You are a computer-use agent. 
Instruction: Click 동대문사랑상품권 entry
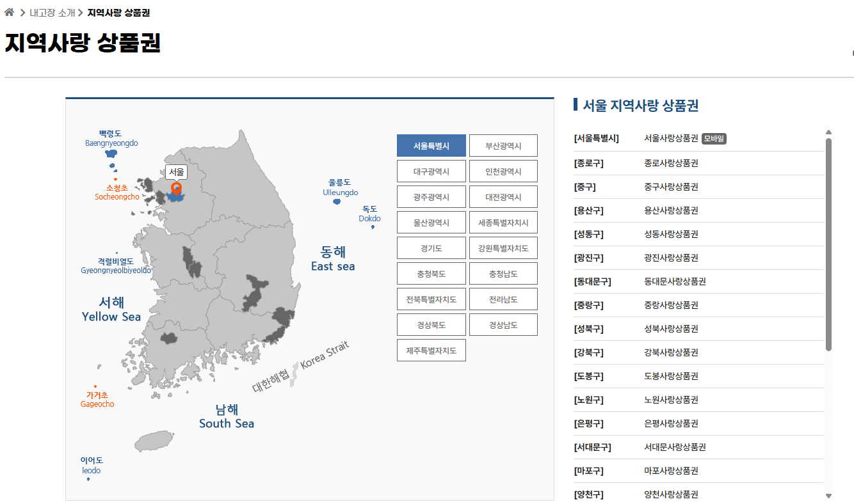coord(675,281)
